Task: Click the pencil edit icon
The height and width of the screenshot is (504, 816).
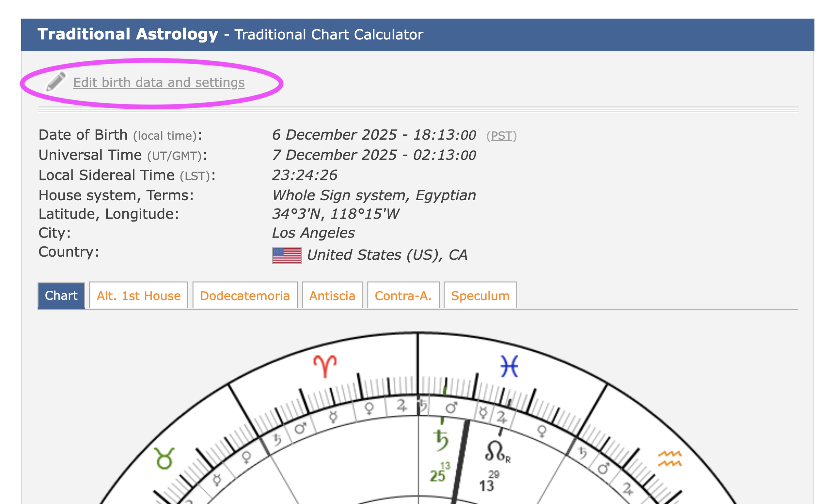Action: 56,82
